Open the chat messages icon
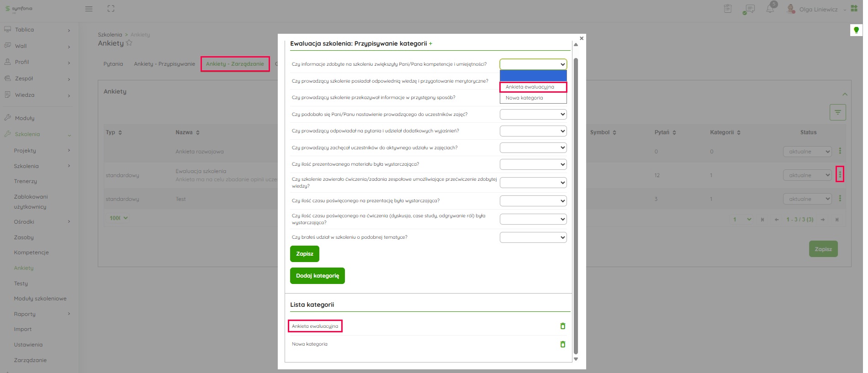 749,9
